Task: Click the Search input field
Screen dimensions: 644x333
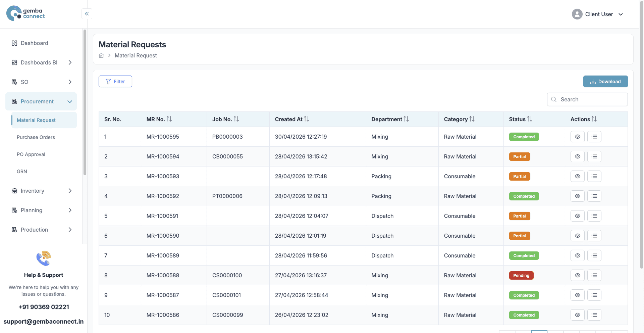Action: click(587, 99)
